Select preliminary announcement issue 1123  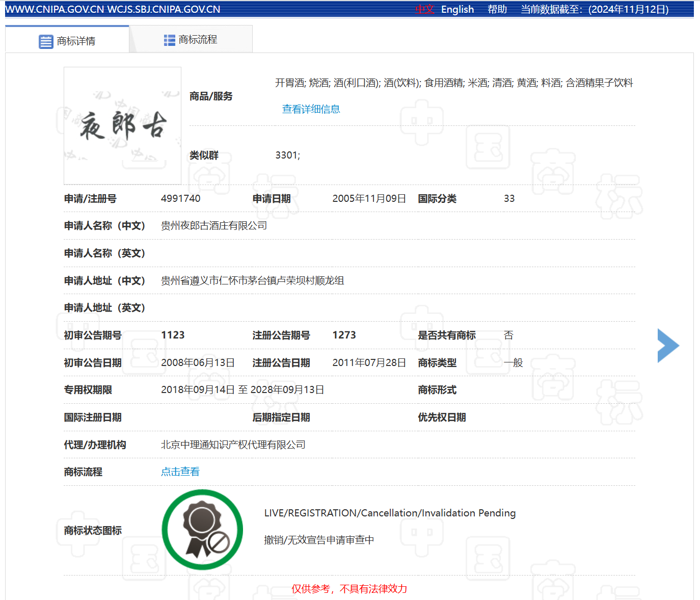click(173, 335)
